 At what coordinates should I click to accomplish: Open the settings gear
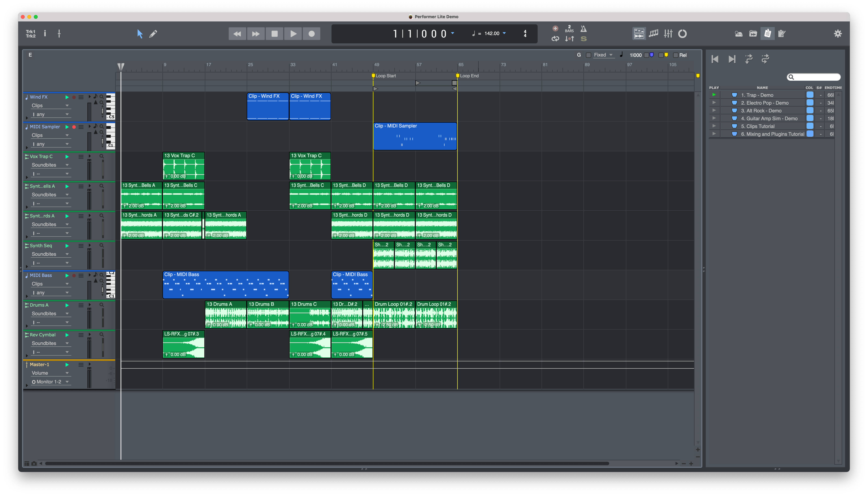click(x=838, y=34)
